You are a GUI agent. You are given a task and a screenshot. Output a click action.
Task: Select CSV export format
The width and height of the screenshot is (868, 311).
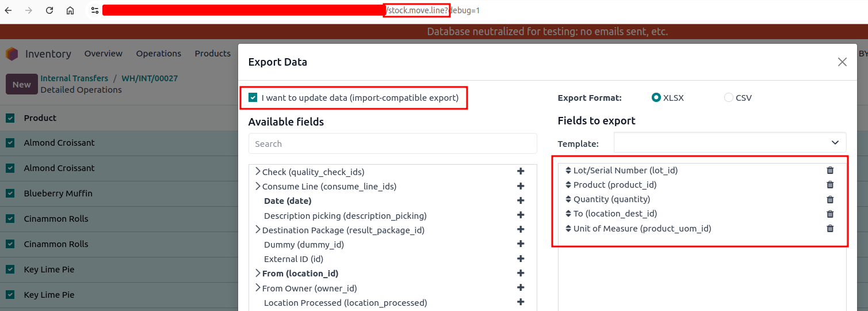(x=729, y=98)
